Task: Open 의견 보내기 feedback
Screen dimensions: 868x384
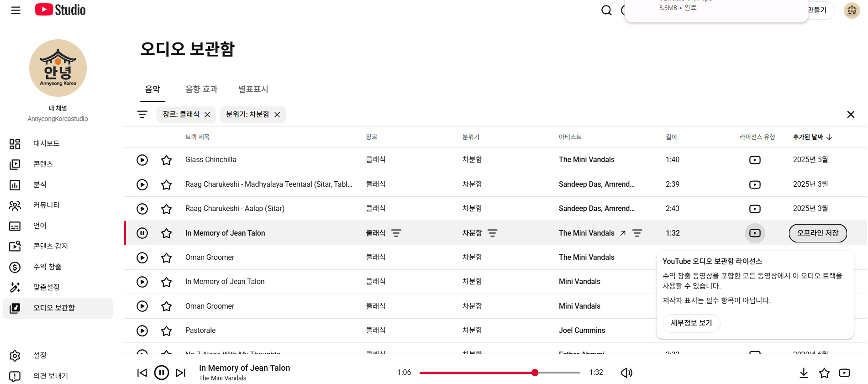Action: [x=58, y=376]
